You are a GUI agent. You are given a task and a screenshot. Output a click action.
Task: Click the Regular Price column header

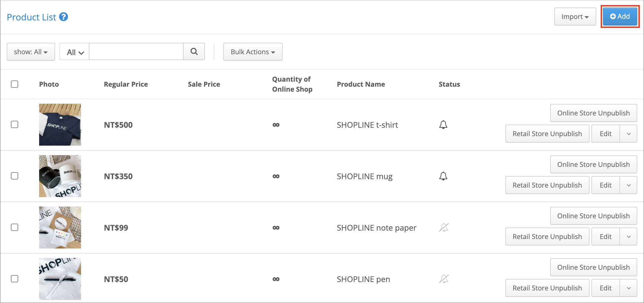point(126,84)
